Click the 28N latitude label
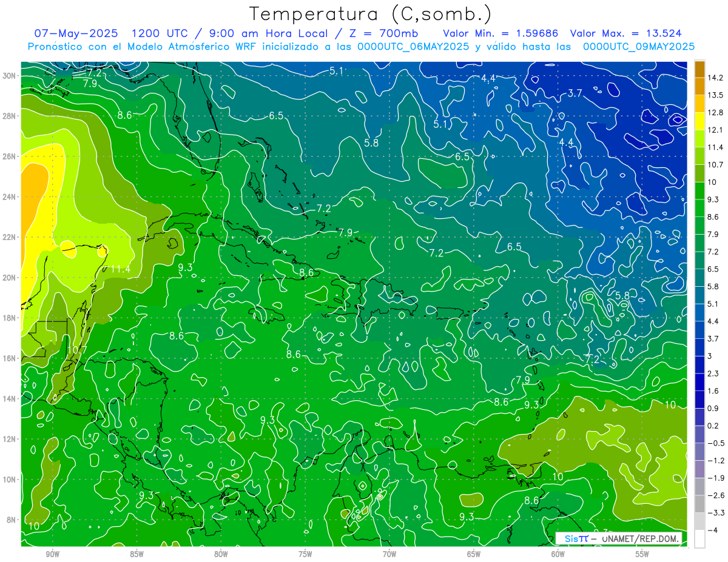The image size is (728, 562). point(10,116)
